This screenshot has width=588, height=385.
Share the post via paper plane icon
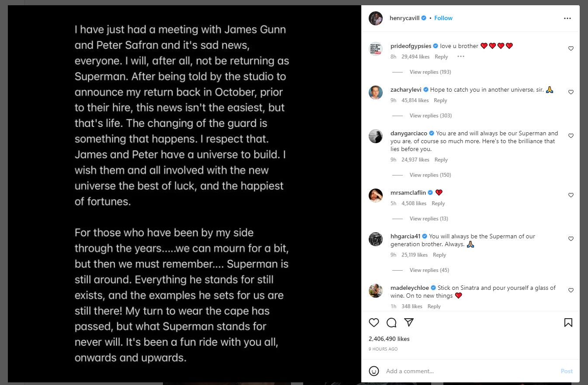click(409, 323)
